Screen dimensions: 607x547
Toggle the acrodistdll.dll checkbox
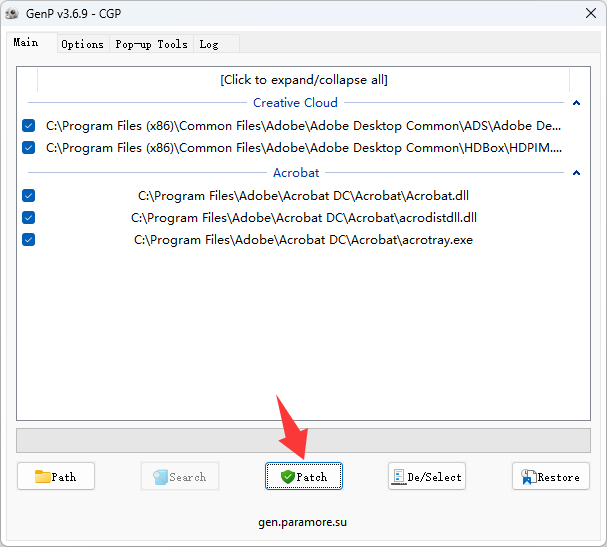coord(29,218)
